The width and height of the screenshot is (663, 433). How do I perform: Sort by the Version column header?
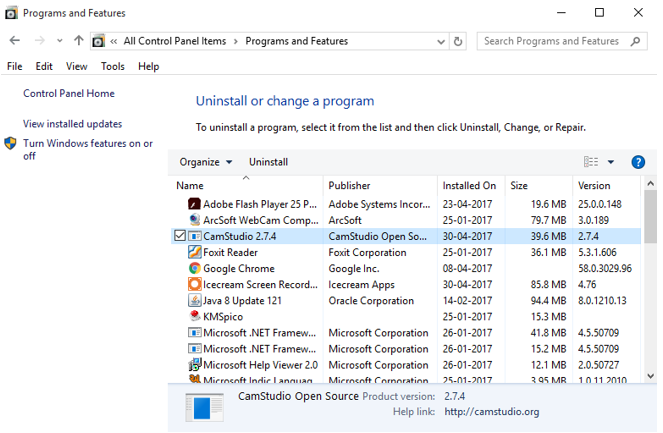[607, 186]
